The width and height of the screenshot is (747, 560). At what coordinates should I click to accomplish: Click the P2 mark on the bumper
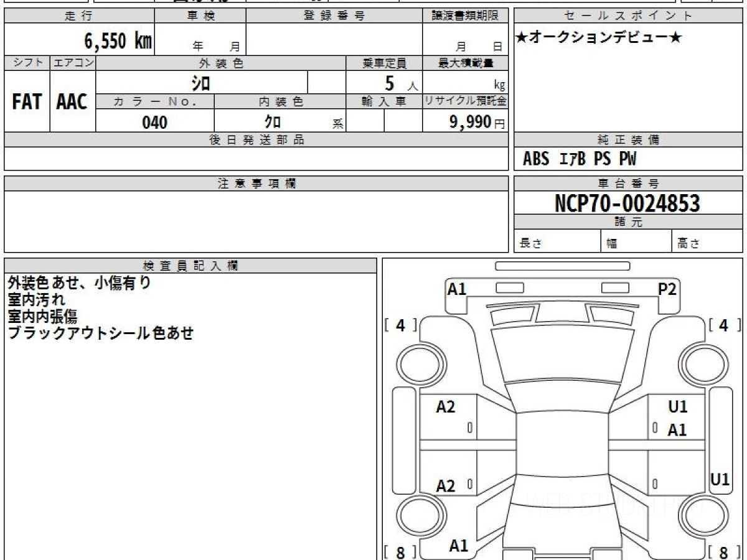point(667,289)
